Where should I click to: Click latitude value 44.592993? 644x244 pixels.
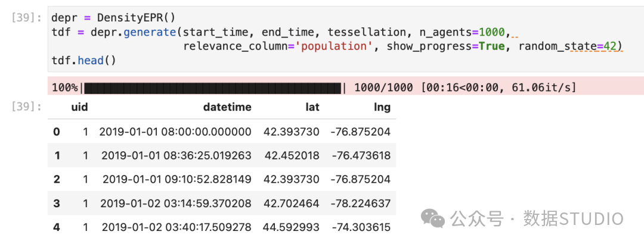click(292, 227)
